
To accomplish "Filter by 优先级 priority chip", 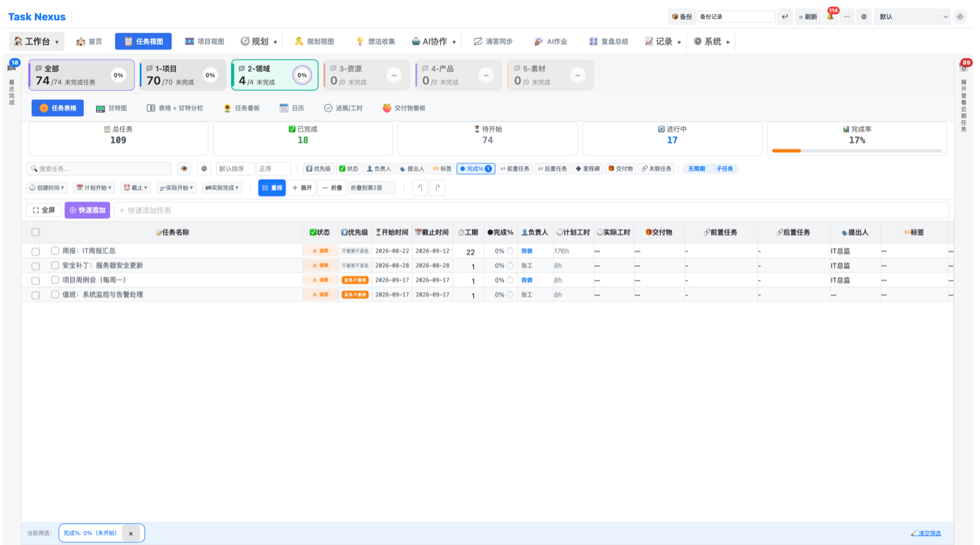I will click(x=318, y=169).
